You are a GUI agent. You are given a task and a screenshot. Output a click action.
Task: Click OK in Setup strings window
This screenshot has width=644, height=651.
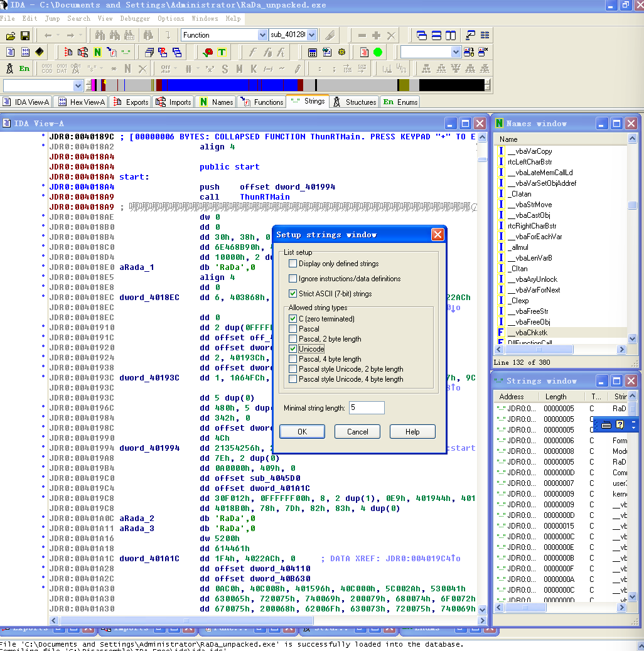(x=303, y=432)
